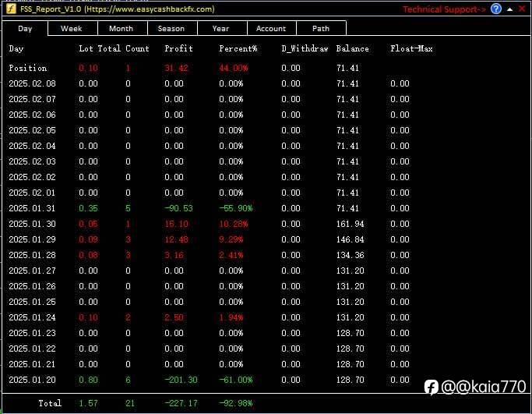Select the 2025.02.01 date row
The height and width of the screenshot is (414, 532).
point(32,193)
